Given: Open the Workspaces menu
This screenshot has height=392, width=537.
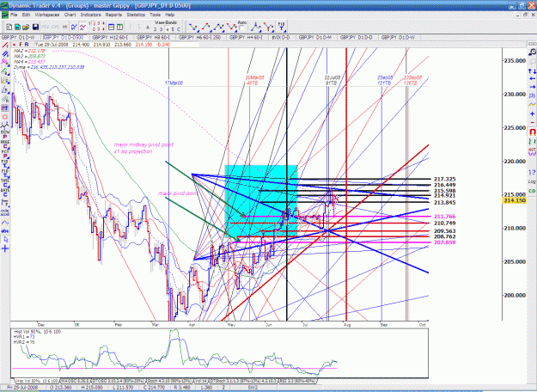Looking at the screenshot, I should pyautogui.click(x=47, y=15).
